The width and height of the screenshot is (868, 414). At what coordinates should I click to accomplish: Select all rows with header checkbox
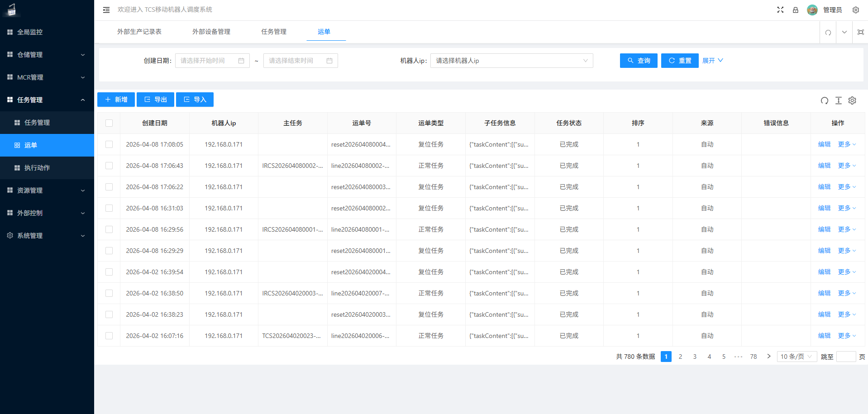(109, 123)
